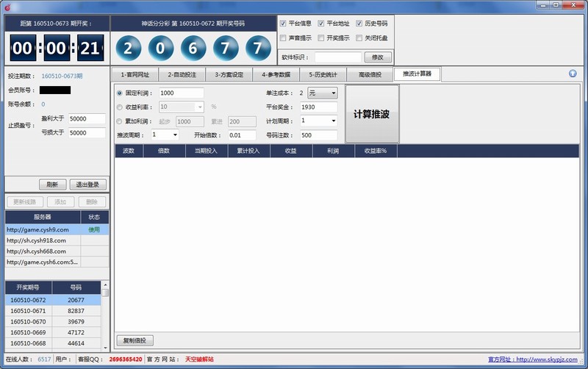Click the lottery ball showing 6

(193, 49)
